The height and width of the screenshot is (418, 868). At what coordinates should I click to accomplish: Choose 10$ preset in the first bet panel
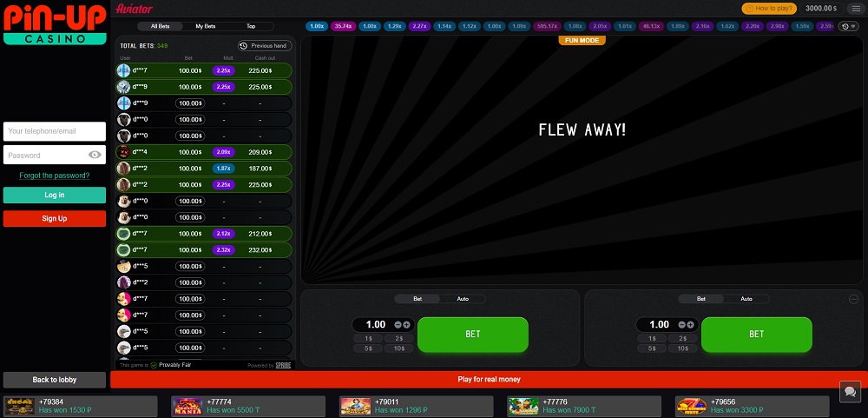(399, 348)
